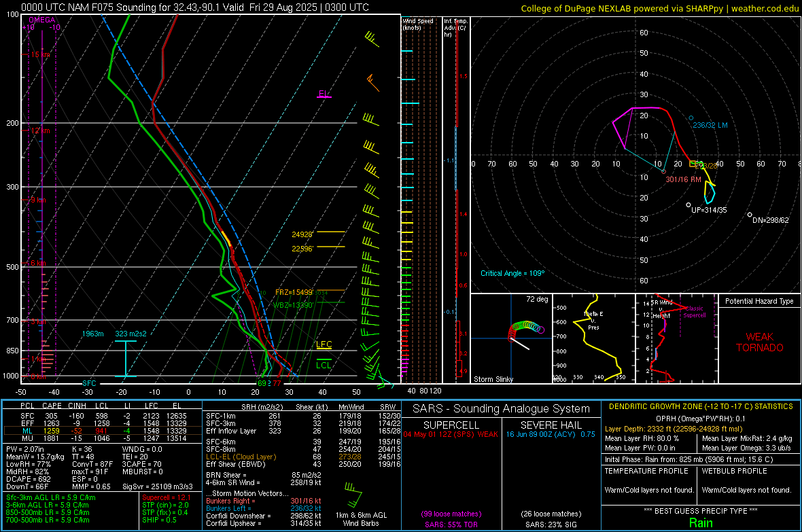Click the 'OPRH (Omega*PW*RH): 0.1' line
802x532 pixels.
(701, 419)
